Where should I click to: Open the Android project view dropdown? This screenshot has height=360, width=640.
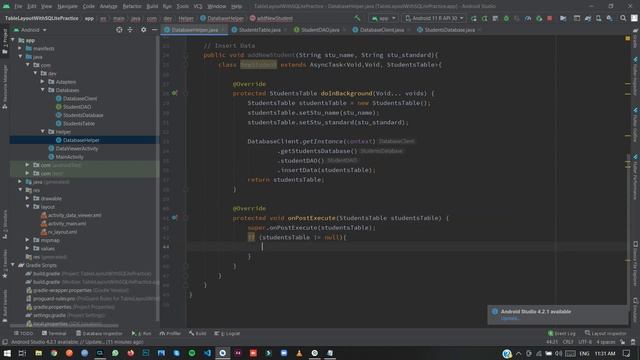coord(30,30)
